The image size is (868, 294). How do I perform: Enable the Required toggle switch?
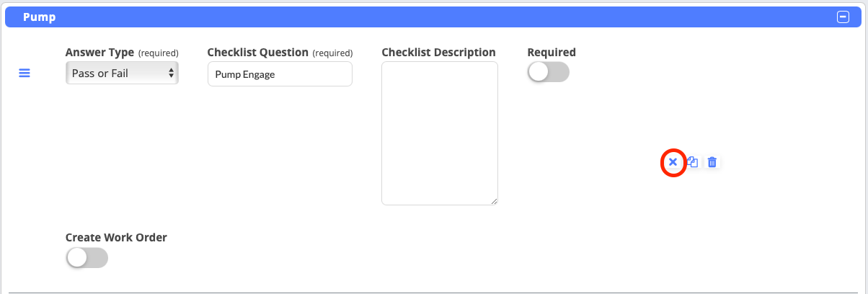point(548,72)
